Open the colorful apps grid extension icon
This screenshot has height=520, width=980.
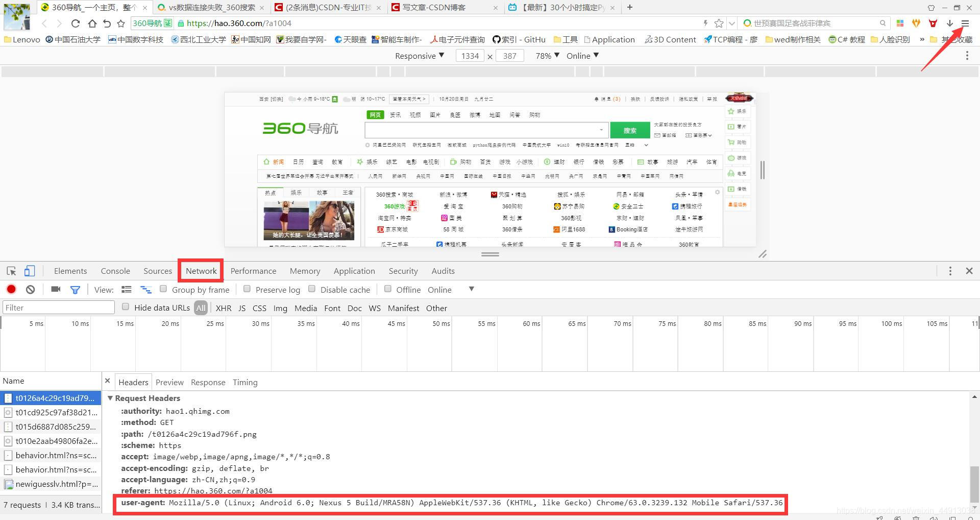coord(900,23)
